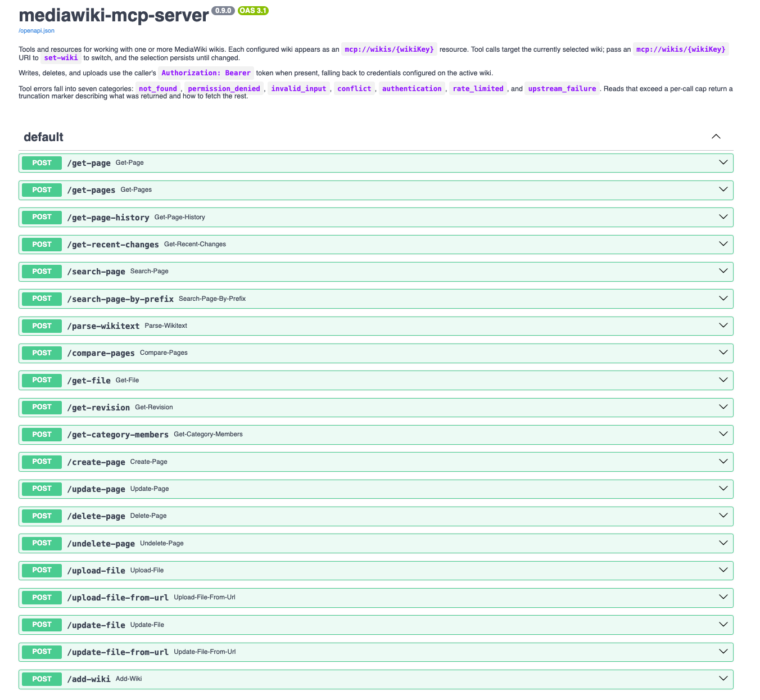The height and width of the screenshot is (700, 760).
Task: Expand the /update-file row chevron
Action: (723, 625)
